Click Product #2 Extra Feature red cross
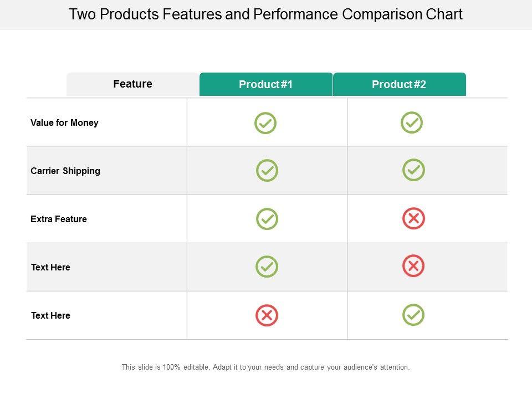The width and height of the screenshot is (532, 399). click(x=413, y=218)
